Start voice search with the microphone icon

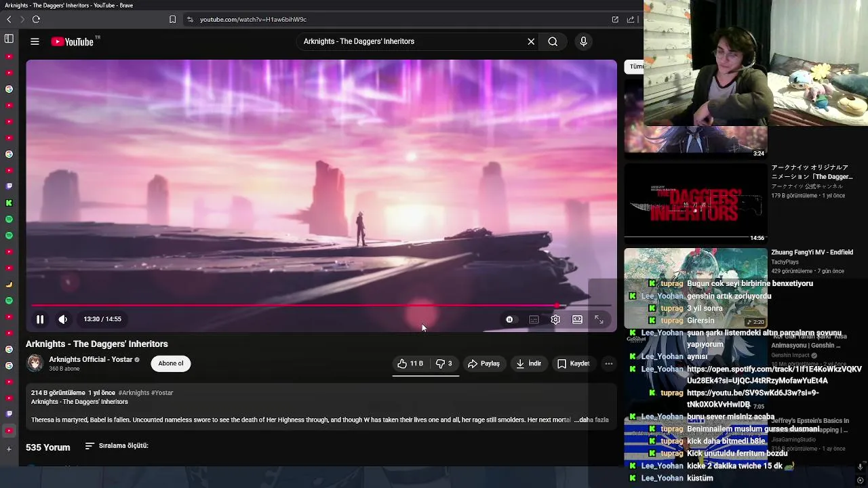coord(583,41)
